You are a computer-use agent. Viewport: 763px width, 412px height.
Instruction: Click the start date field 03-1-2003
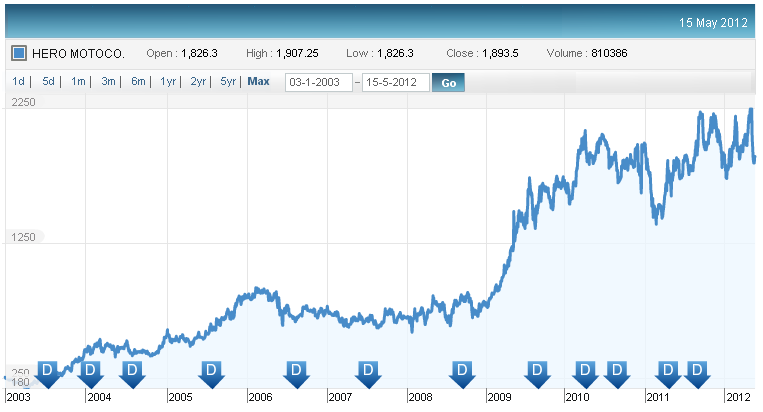pos(319,83)
